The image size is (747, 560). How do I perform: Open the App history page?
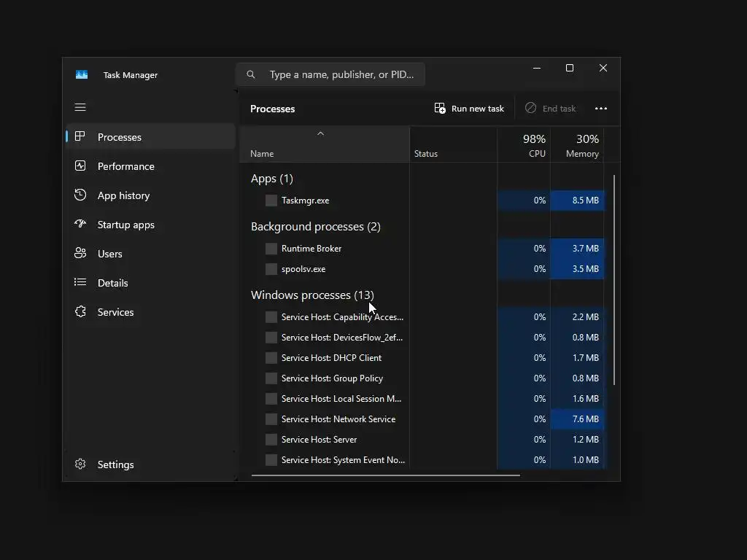click(x=150, y=195)
